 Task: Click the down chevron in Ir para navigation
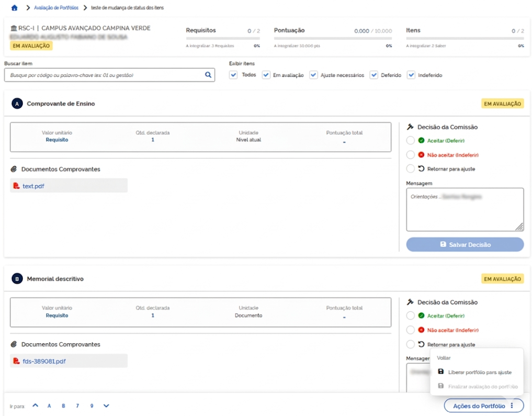(x=106, y=406)
